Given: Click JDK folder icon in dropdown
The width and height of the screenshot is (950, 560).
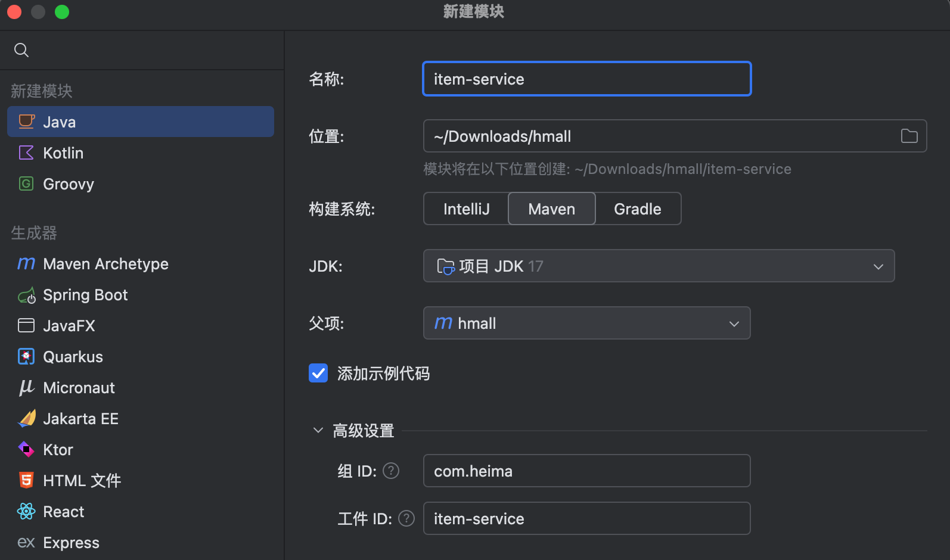Looking at the screenshot, I should coord(446,266).
